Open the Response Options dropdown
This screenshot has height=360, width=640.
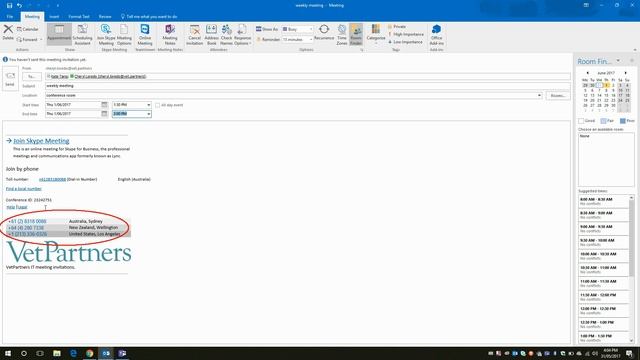[242, 34]
